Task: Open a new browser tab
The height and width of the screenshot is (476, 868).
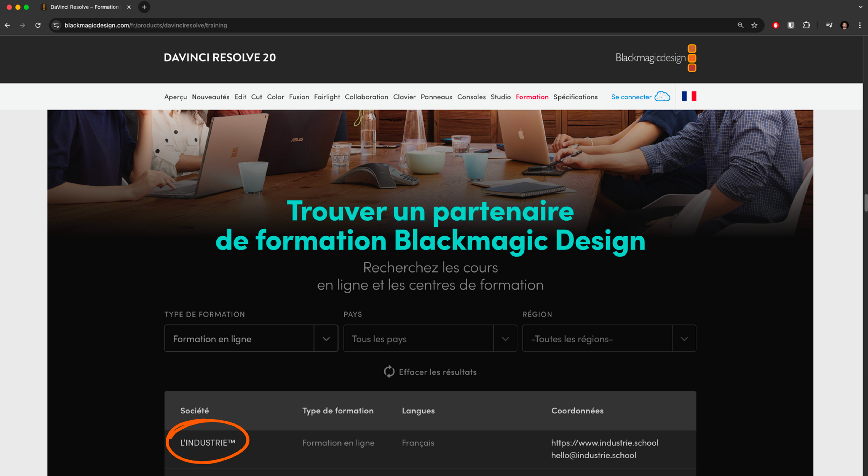Action: (x=144, y=7)
